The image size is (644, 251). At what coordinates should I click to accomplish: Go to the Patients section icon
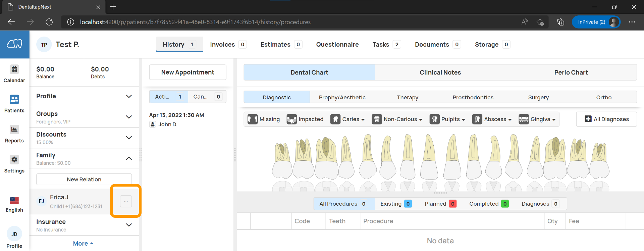pos(14,100)
